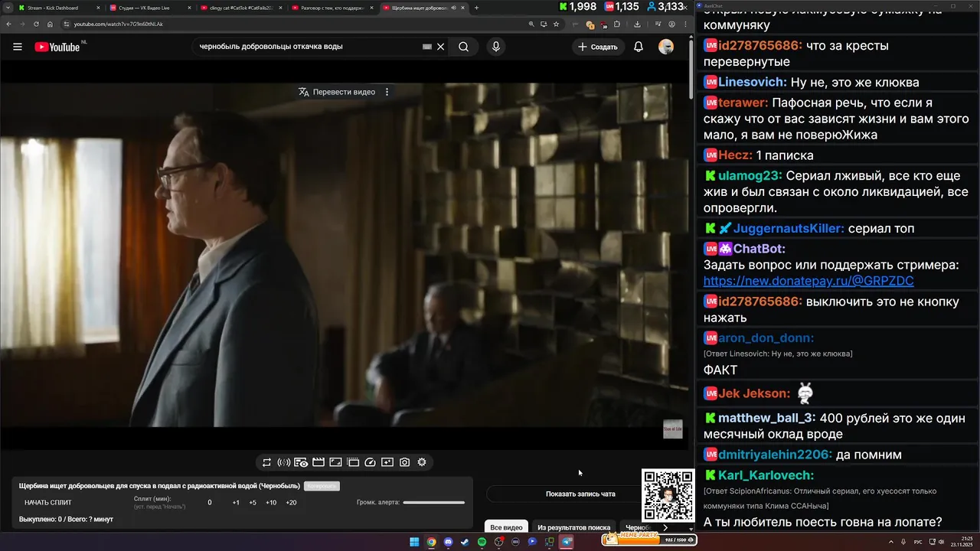980x551 pixels.
Task: Toggle audio boost waves icon
Action: [283, 462]
